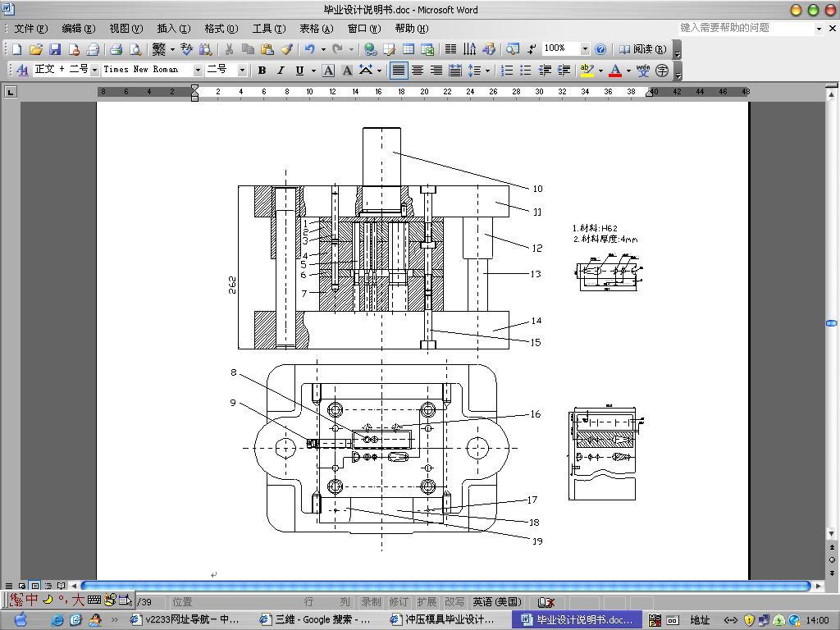Click the 阅读(R) reading layout button

(x=642, y=49)
